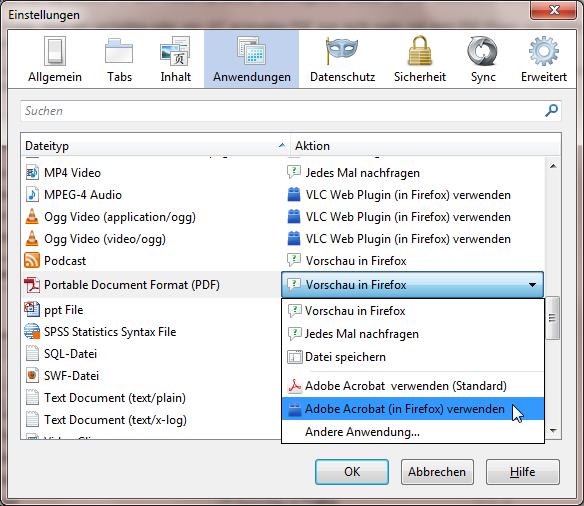Choose Adobe Acrobat (in Firefox) verwenden option
Image resolution: width=584 pixels, height=506 pixels.
(413, 409)
